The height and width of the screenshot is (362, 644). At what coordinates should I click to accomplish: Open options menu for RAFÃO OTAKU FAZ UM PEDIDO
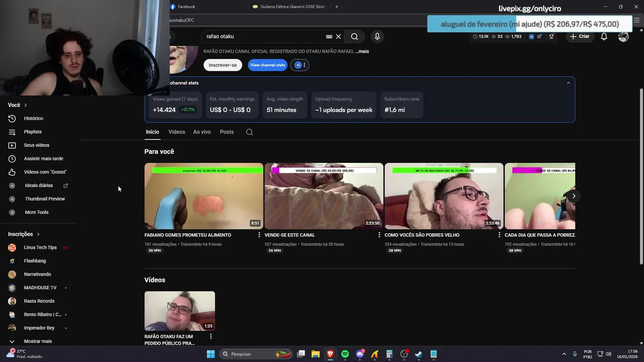click(x=211, y=336)
